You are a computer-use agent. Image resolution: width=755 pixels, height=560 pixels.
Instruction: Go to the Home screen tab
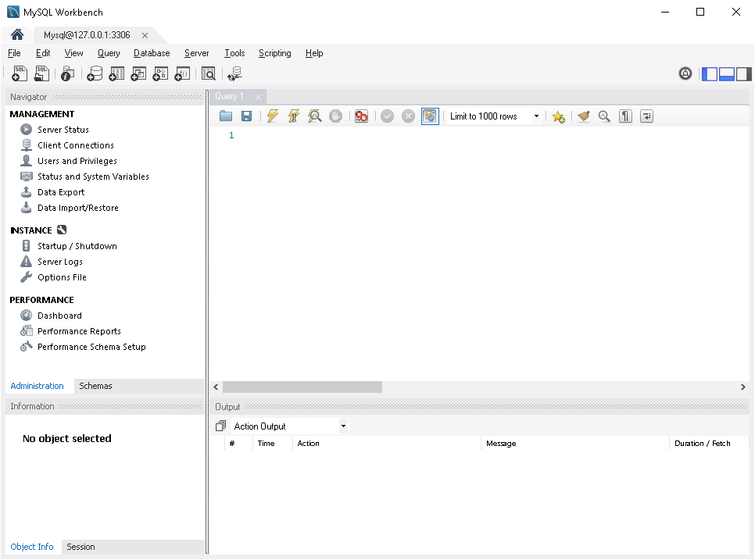17,34
